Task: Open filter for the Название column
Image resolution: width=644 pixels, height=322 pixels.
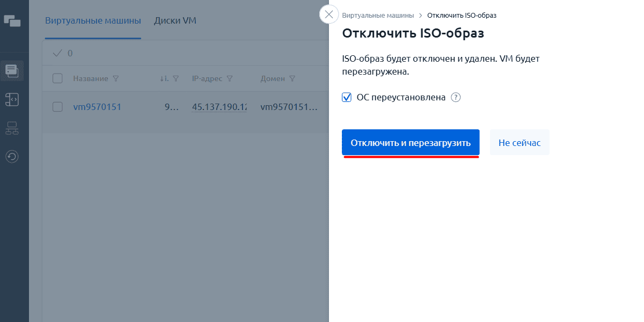Action: [x=116, y=79]
